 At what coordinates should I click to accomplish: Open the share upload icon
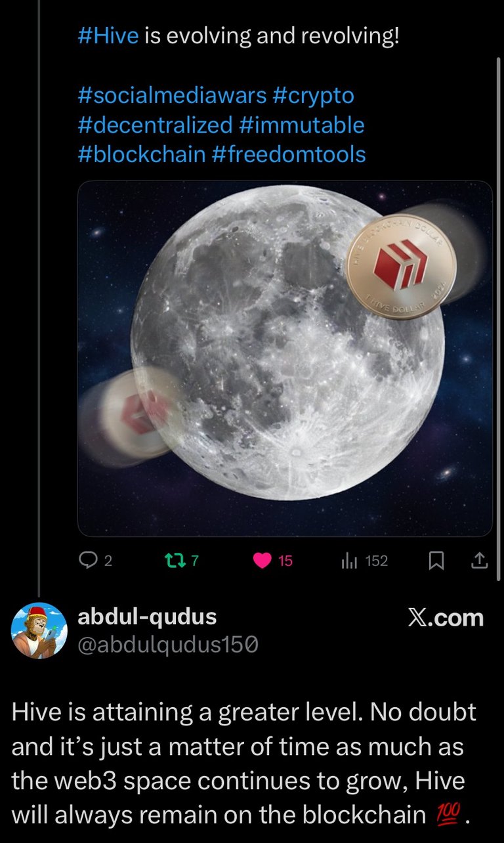point(480,561)
